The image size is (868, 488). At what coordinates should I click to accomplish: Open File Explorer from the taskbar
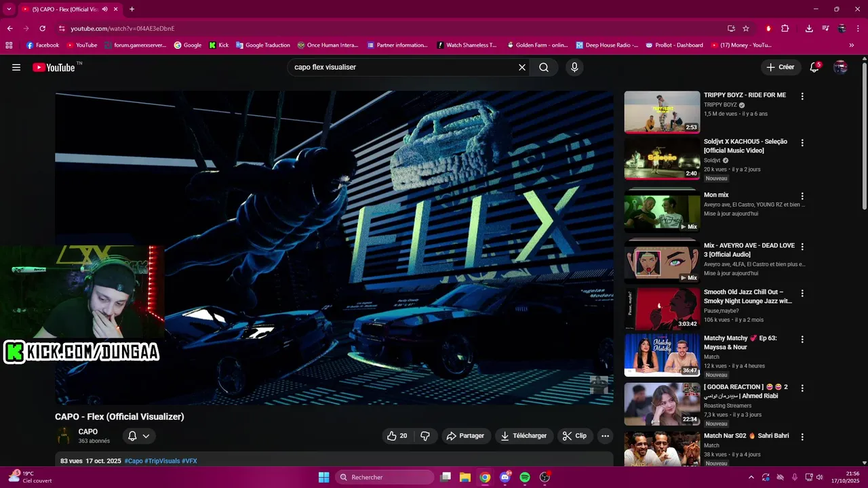(x=465, y=477)
